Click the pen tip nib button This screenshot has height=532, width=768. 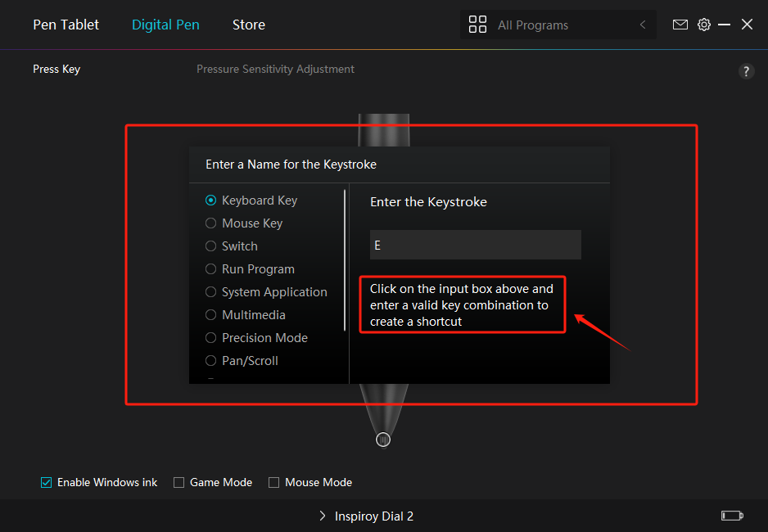pyautogui.click(x=383, y=440)
